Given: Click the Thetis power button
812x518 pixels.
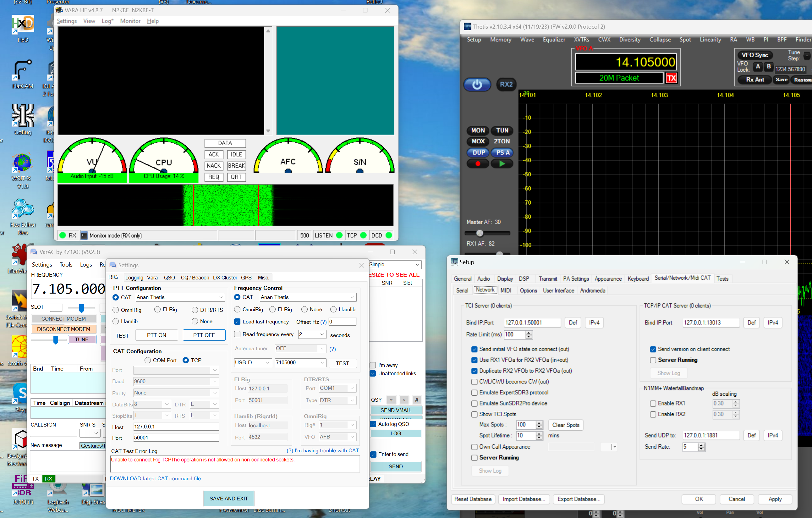Looking at the screenshot, I should [477, 84].
